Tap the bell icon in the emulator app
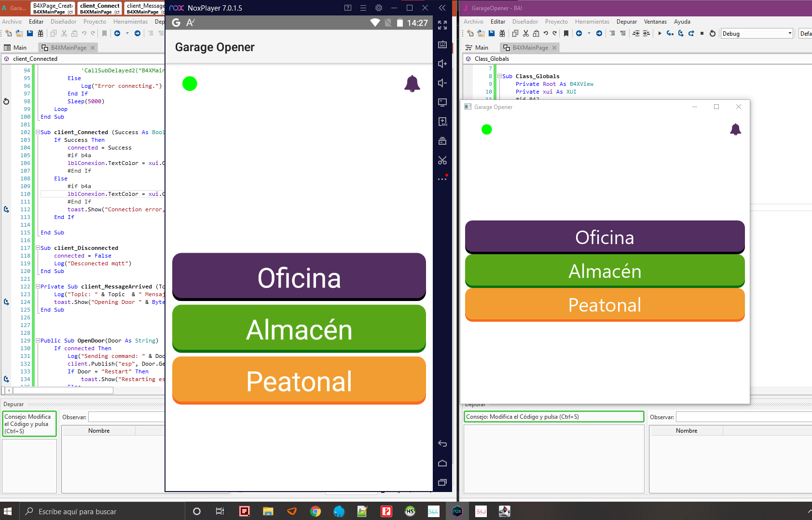Image resolution: width=812 pixels, height=520 pixels. [412, 84]
